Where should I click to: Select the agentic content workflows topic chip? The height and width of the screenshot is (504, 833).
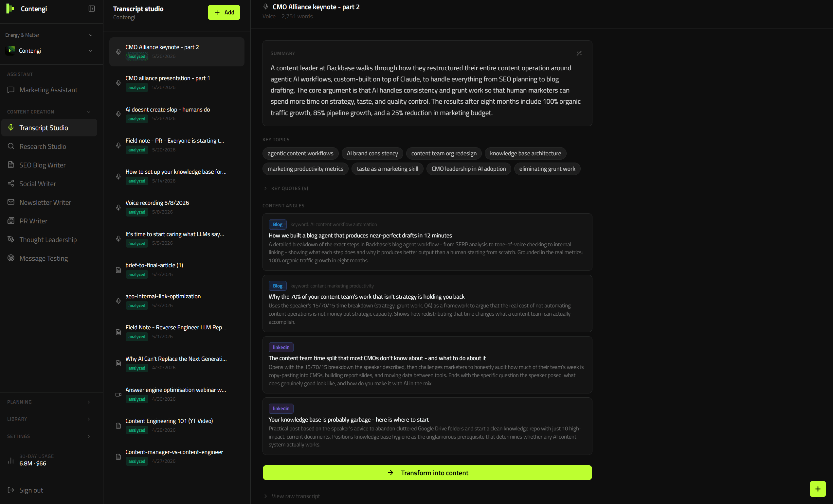coord(300,153)
